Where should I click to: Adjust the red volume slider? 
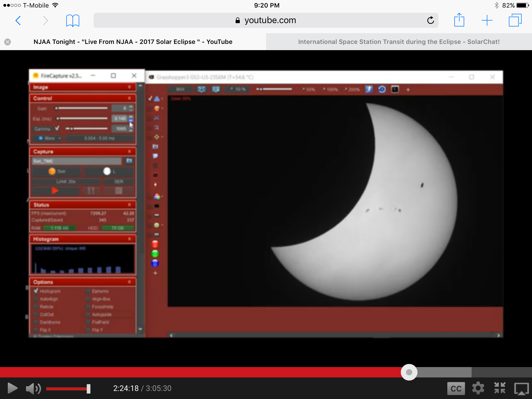(68, 389)
